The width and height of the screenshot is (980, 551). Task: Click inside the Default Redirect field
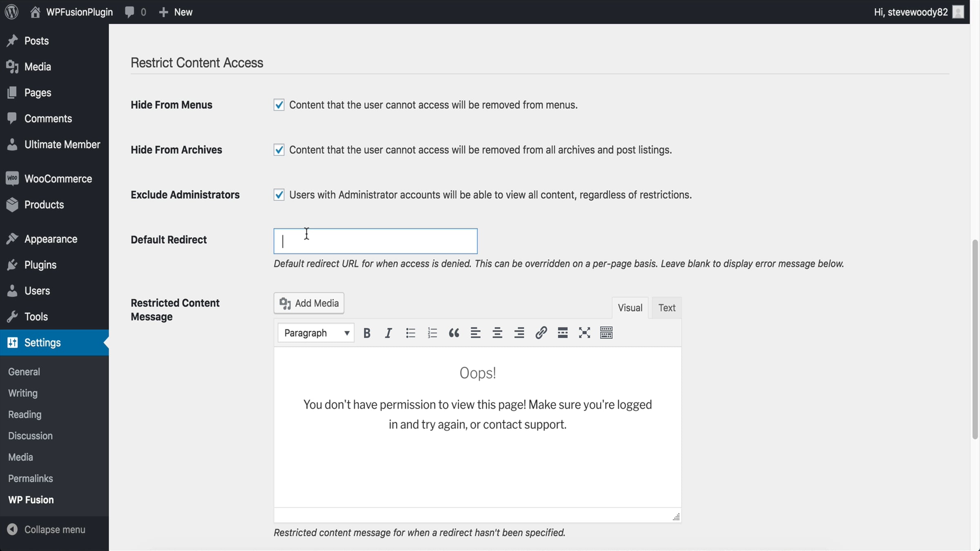pos(375,241)
